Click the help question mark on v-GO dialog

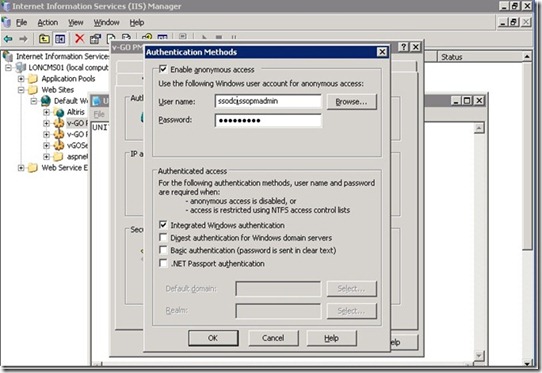403,47
